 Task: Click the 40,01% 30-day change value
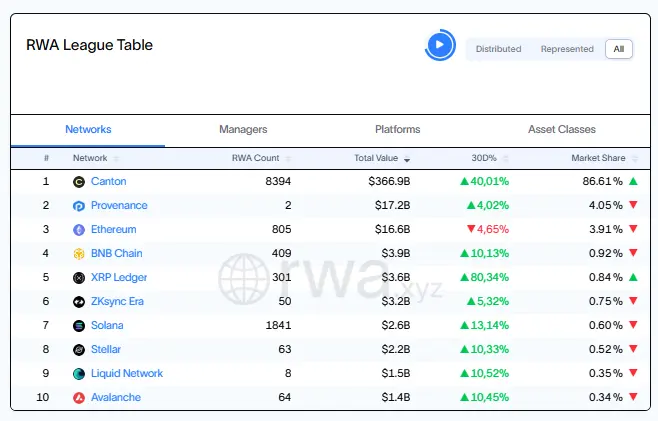(x=489, y=181)
